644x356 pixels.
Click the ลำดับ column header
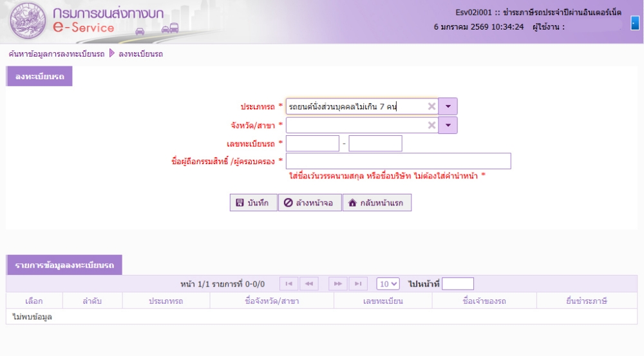tap(92, 301)
